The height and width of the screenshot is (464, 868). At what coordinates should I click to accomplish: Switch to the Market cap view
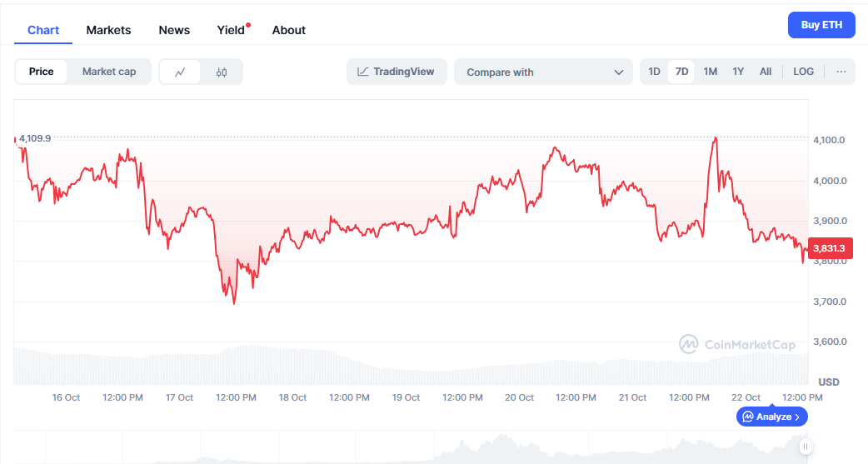coord(109,72)
